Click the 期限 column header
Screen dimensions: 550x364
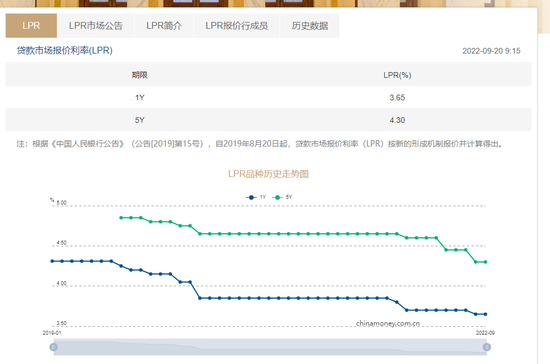pyautogui.click(x=140, y=75)
